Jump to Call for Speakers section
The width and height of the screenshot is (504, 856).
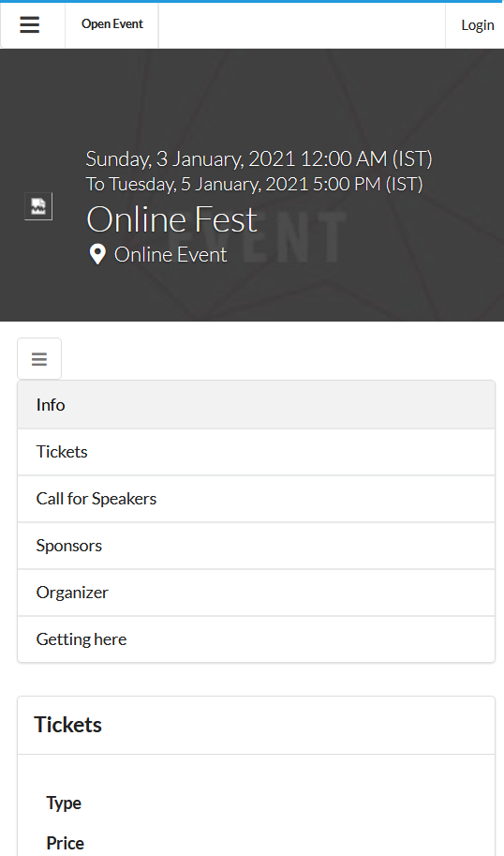click(256, 499)
